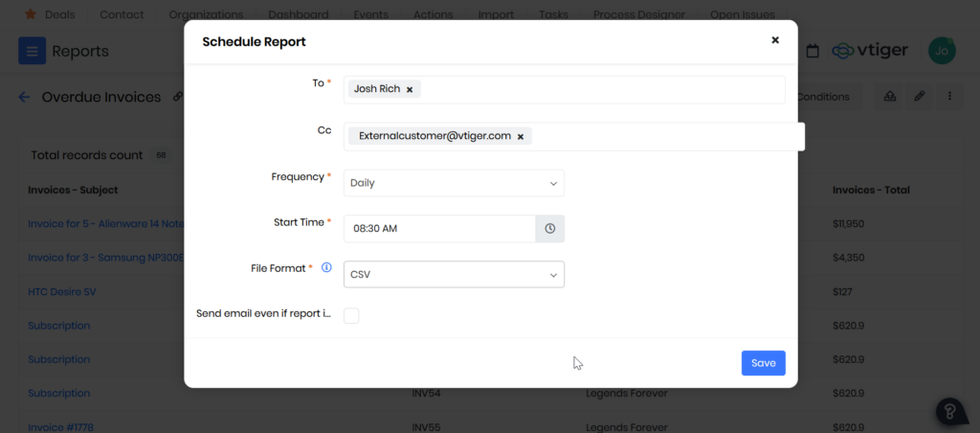Expand the File Format CSV dropdown
This screenshot has height=433, width=980.
point(454,275)
